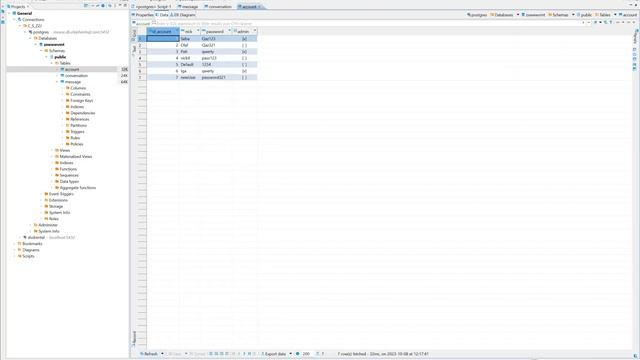Open the Policies folder
This screenshot has height=360, width=640.
pos(76,144)
